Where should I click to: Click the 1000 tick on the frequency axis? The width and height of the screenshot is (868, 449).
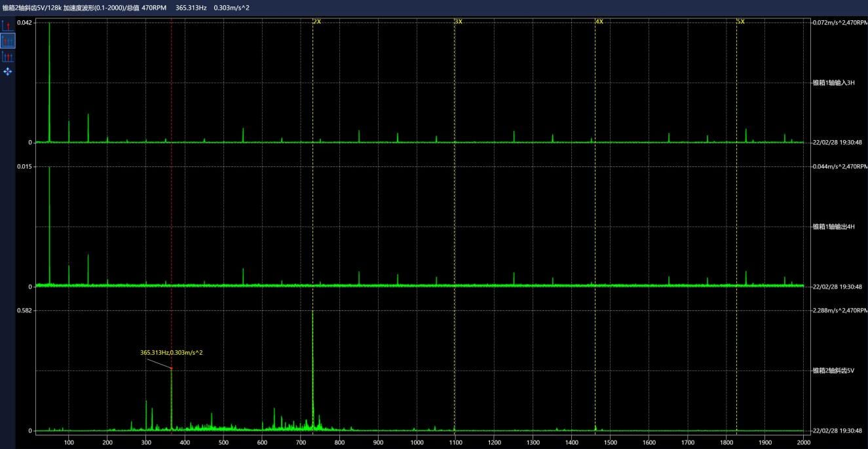click(x=417, y=442)
